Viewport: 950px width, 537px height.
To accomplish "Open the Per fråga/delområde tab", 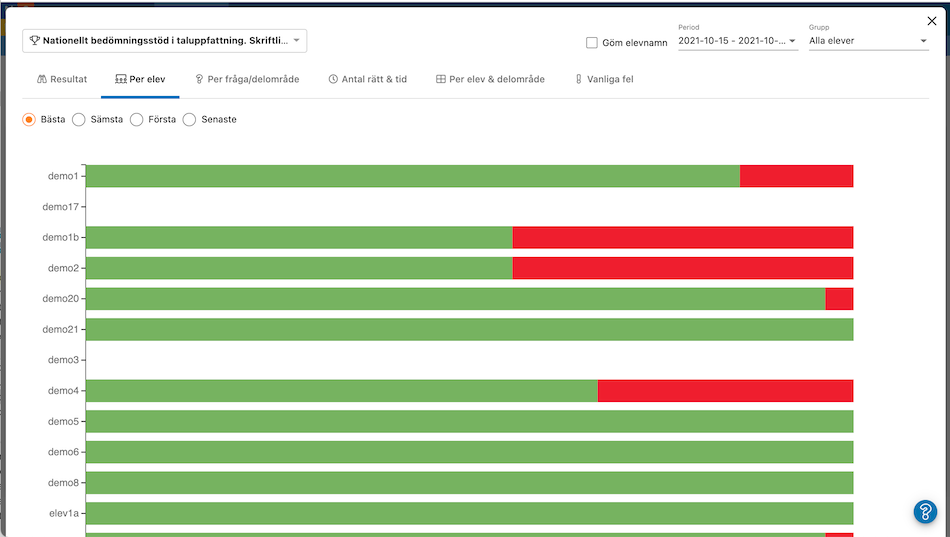I will tap(247, 79).
